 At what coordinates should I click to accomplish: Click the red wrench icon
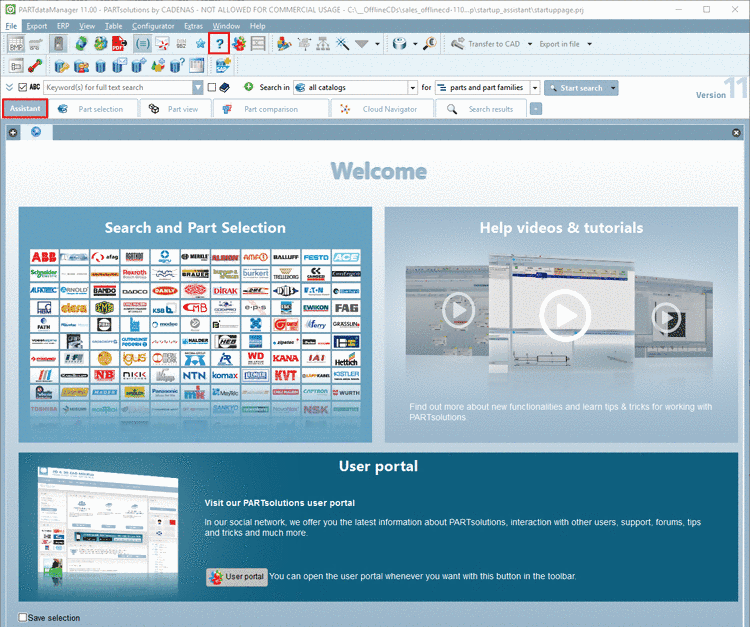coord(35,66)
